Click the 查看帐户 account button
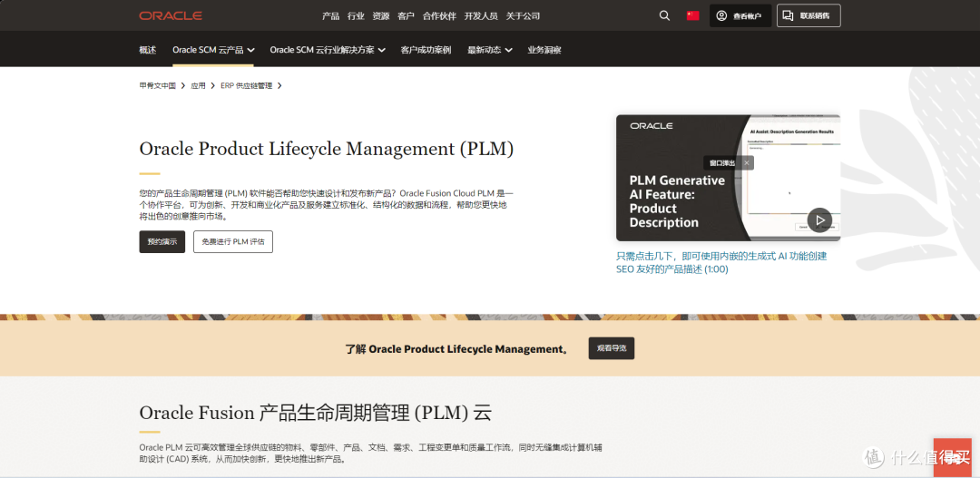Screen dimensions: 980x478 pos(740,15)
